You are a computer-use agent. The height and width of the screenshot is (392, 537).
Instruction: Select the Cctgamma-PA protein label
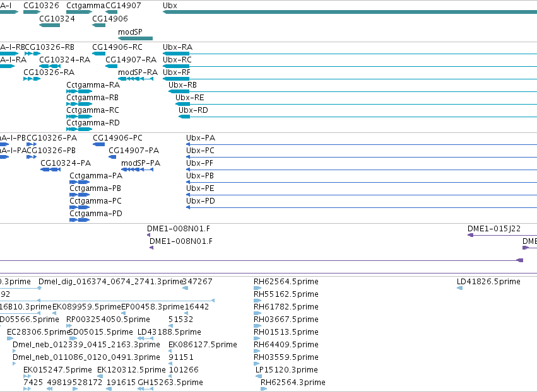(x=96, y=176)
